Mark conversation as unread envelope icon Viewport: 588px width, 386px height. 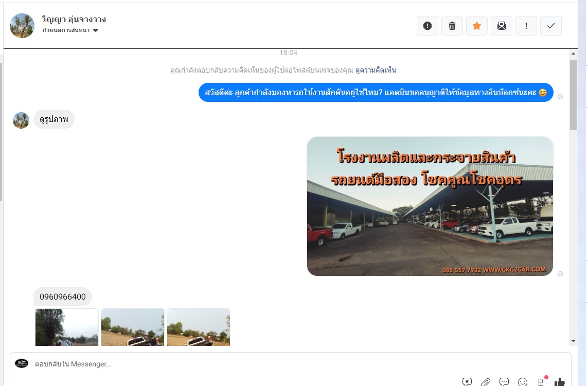click(x=502, y=26)
